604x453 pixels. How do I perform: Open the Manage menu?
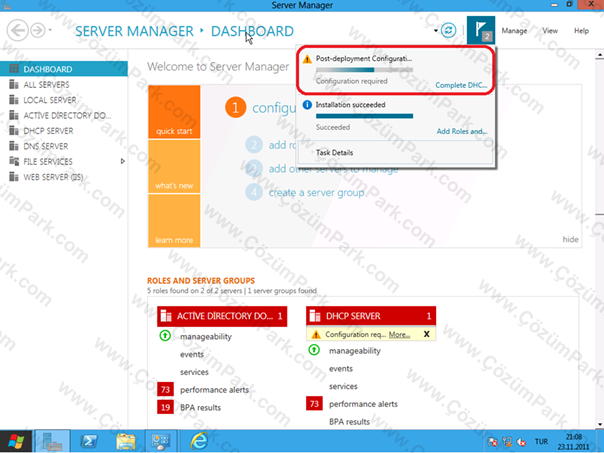(514, 30)
